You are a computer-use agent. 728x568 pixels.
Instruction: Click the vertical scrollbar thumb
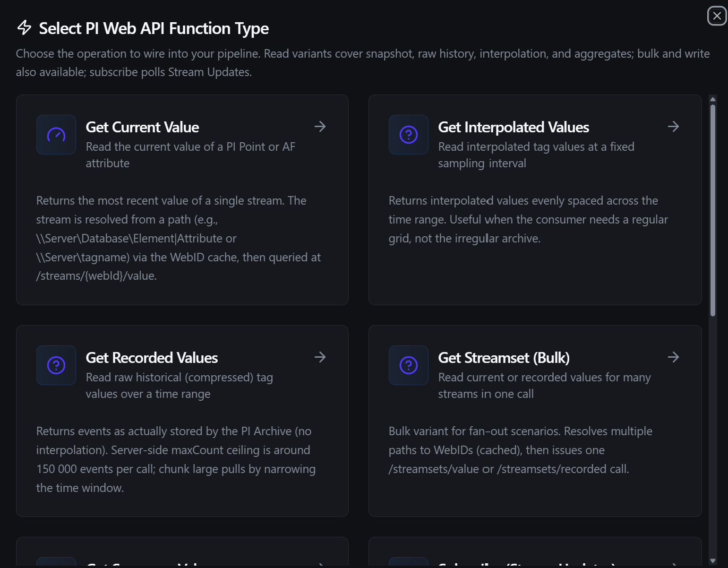[713, 210]
